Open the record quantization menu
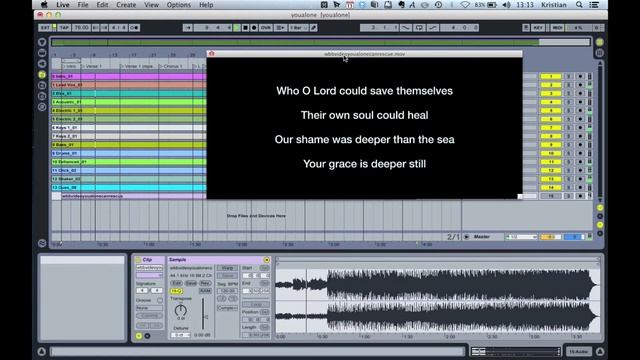Screen dimensions: 640x360 click(x=280, y=28)
